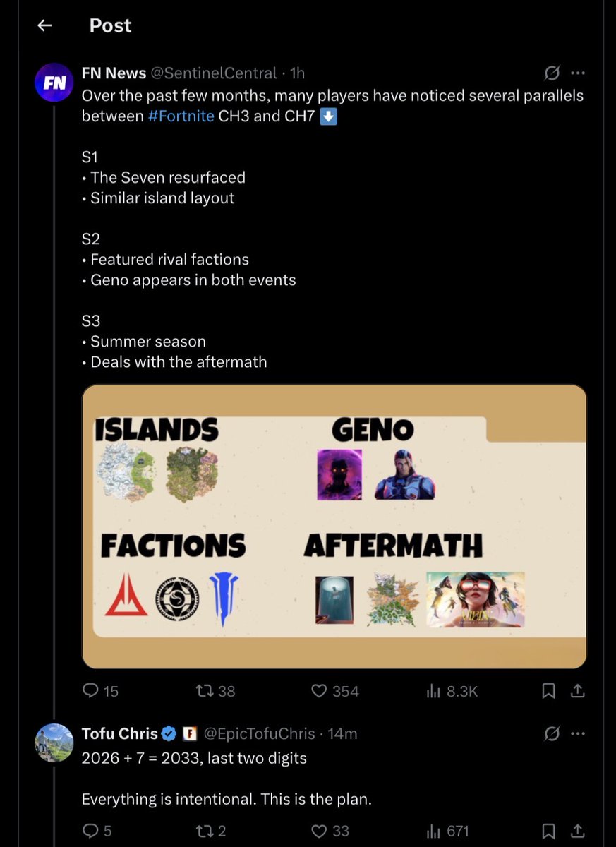This screenshot has width=616, height=847.
Task: Open @EpicTofuChris handle link
Action: [x=260, y=734]
